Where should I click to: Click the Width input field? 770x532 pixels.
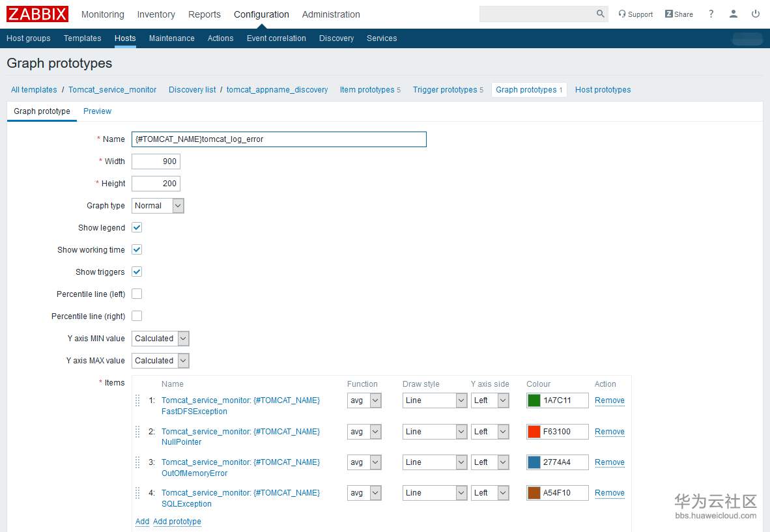pyautogui.click(x=156, y=161)
